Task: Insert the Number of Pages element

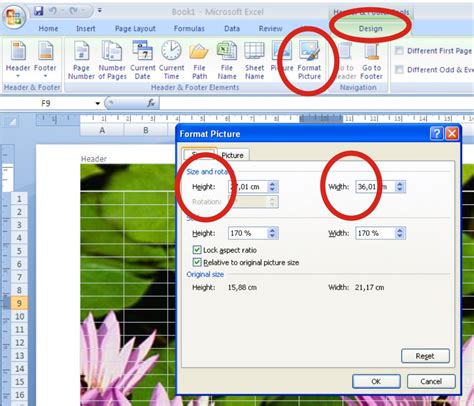Action: click(x=112, y=60)
